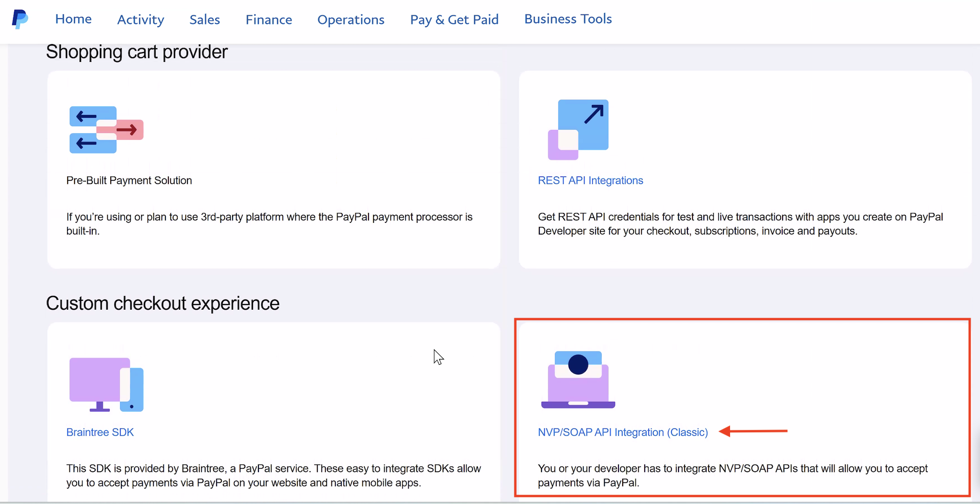Open the Operations menu
Image resolution: width=980 pixels, height=504 pixels.
pyautogui.click(x=351, y=19)
